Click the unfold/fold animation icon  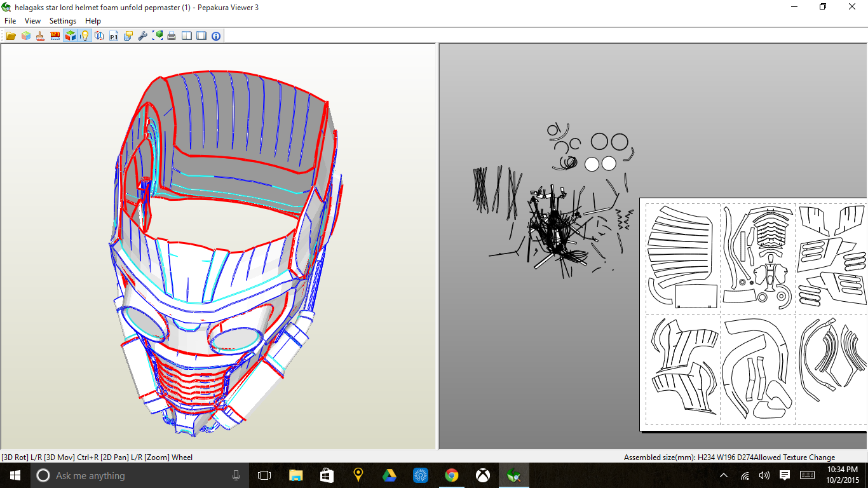(x=99, y=36)
